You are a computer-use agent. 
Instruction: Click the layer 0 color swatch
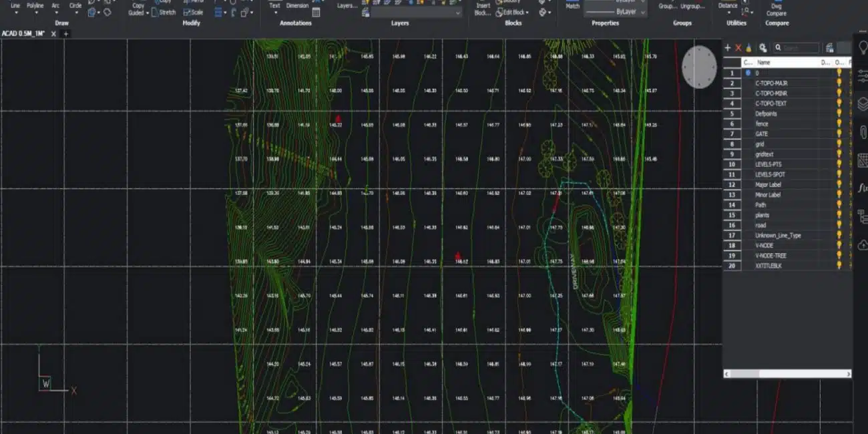[x=748, y=73]
